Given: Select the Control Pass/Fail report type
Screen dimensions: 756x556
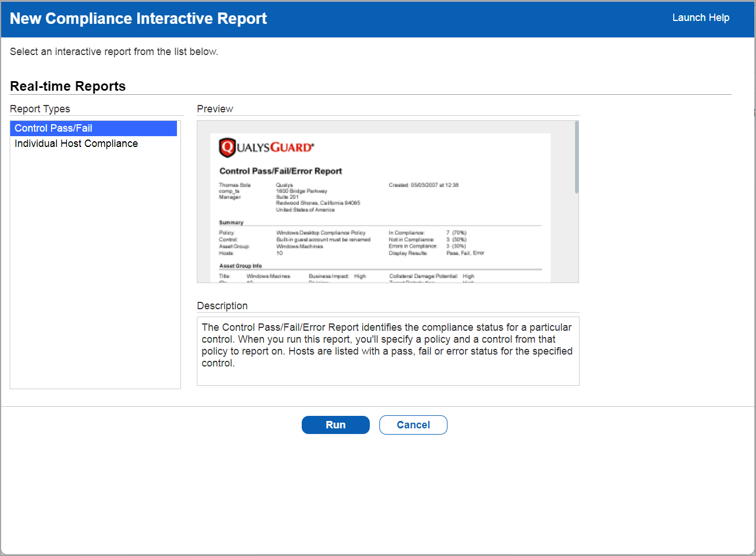Looking at the screenshot, I should tap(53, 128).
